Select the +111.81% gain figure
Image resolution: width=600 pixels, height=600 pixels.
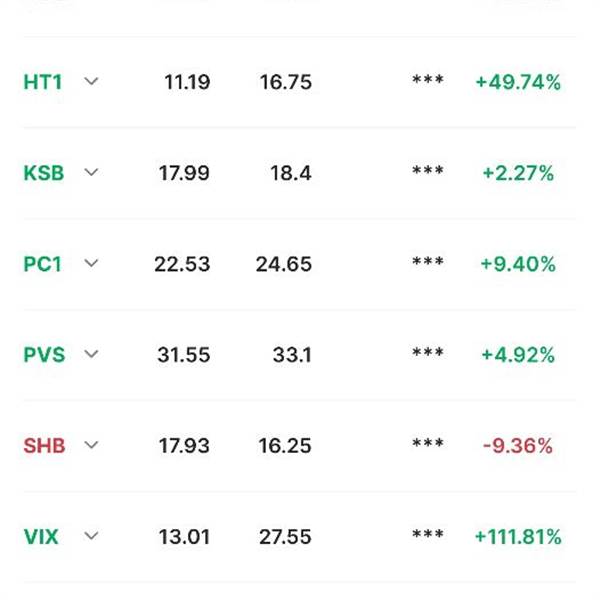point(518,536)
